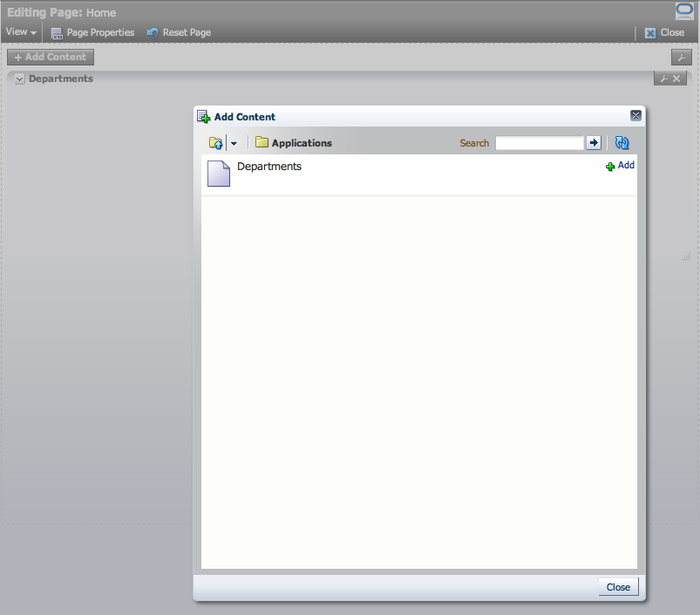Select Page Properties from the edit toolbar
This screenshot has width=700, height=615.
[x=99, y=32]
